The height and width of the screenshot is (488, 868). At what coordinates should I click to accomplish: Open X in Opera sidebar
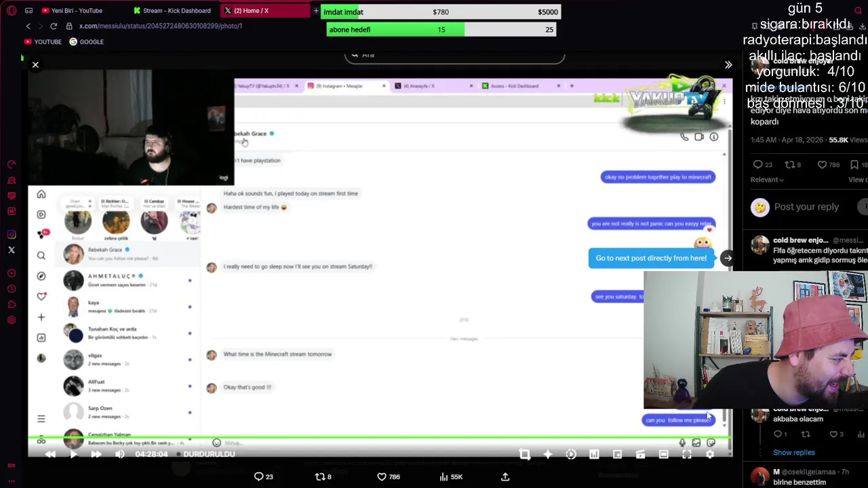(x=12, y=250)
